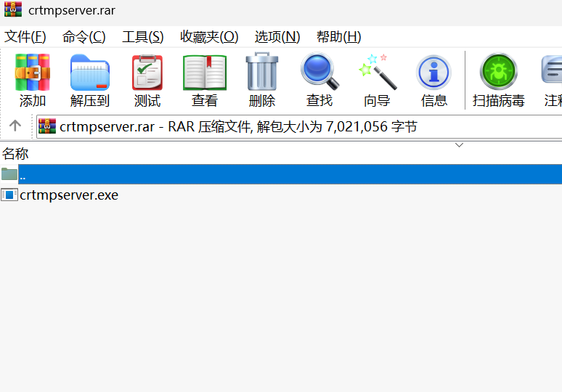
Task: Click the 删除 (Delete) trash icon
Action: point(262,71)
